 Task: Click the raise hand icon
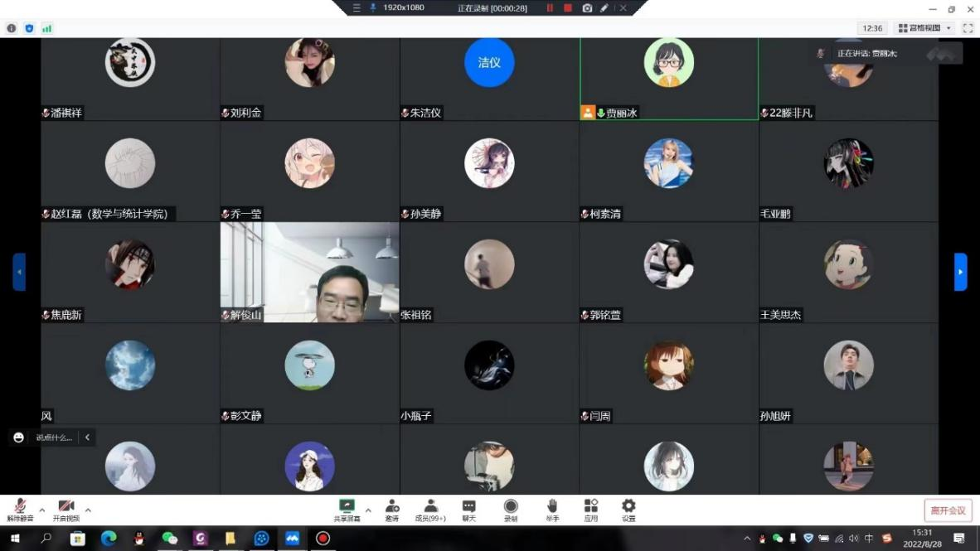(x=552, y=510)
